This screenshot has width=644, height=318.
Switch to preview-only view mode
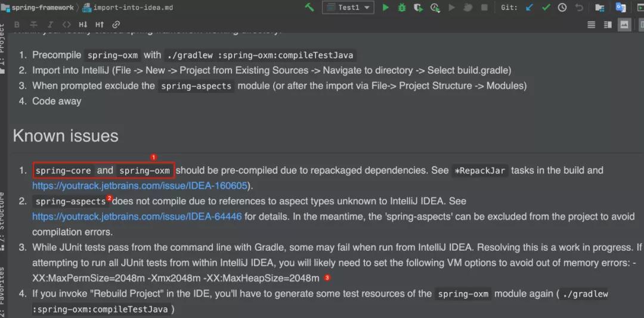coord(624,24)
